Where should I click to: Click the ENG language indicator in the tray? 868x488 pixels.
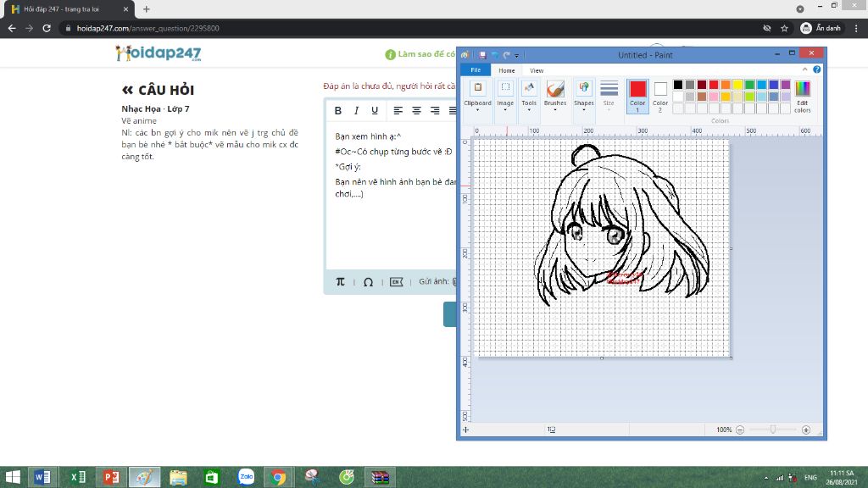tap(810, 478)
